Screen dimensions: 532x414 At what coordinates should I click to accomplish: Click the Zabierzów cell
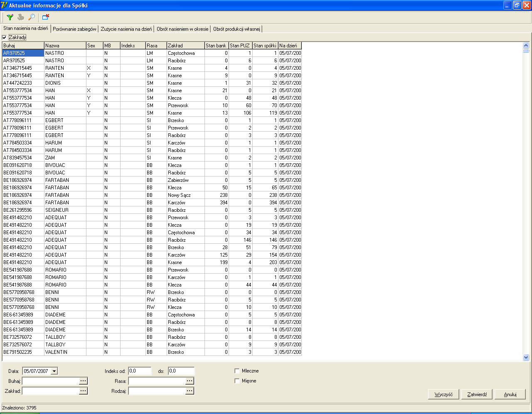click(186, 180)
